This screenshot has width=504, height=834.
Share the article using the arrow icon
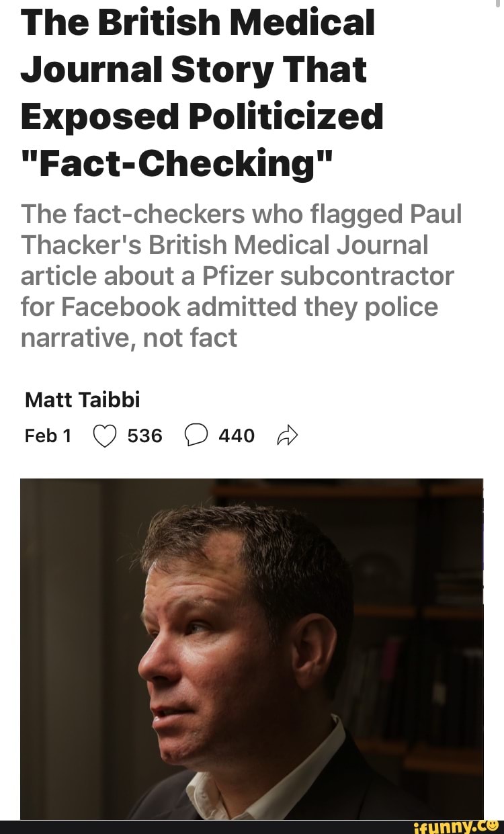(x=286, y=435)
